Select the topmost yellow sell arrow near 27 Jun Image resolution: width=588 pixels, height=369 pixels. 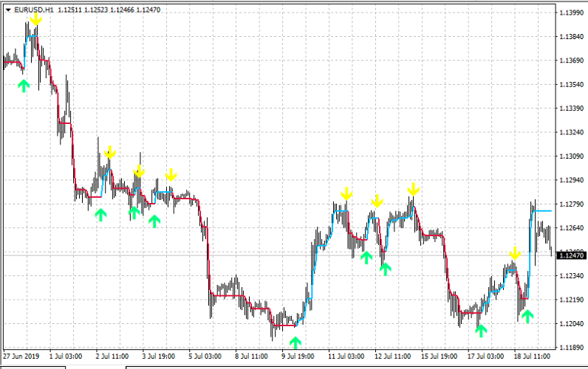click(x=36, y=18)
